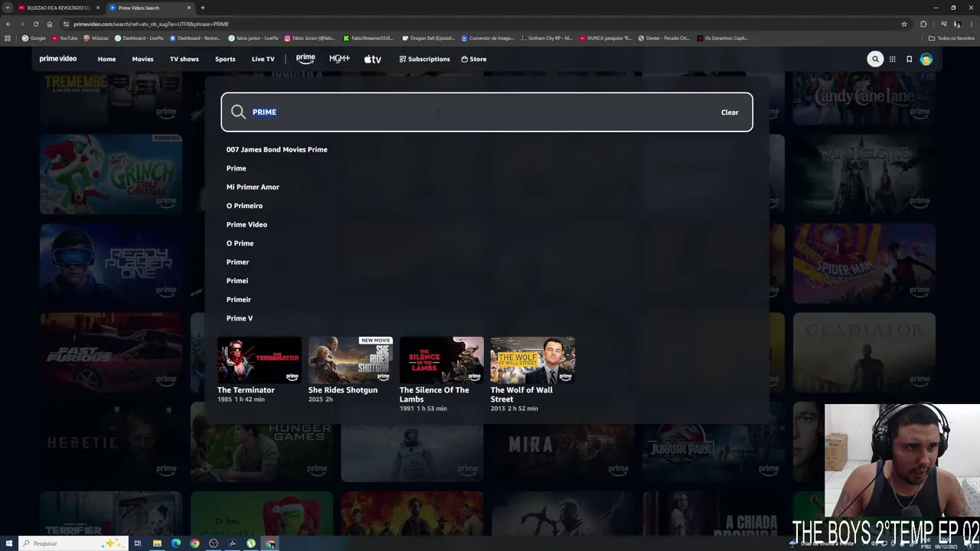Select the MGM+ channel logo

coord(339,59)
